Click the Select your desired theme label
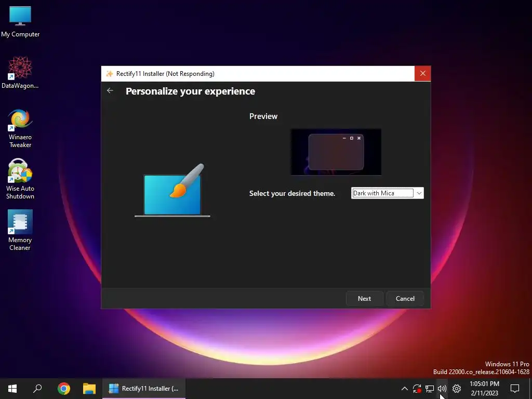 click(x=292, y=193)
